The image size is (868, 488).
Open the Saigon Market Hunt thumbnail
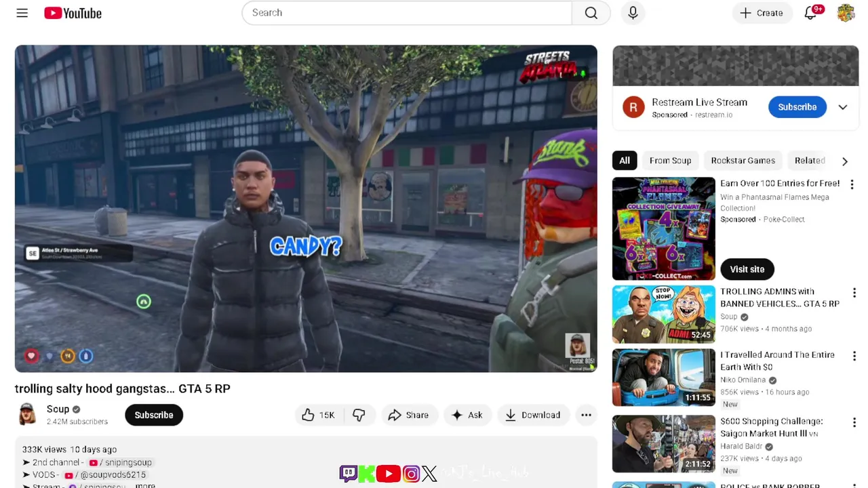click(663, 444)
